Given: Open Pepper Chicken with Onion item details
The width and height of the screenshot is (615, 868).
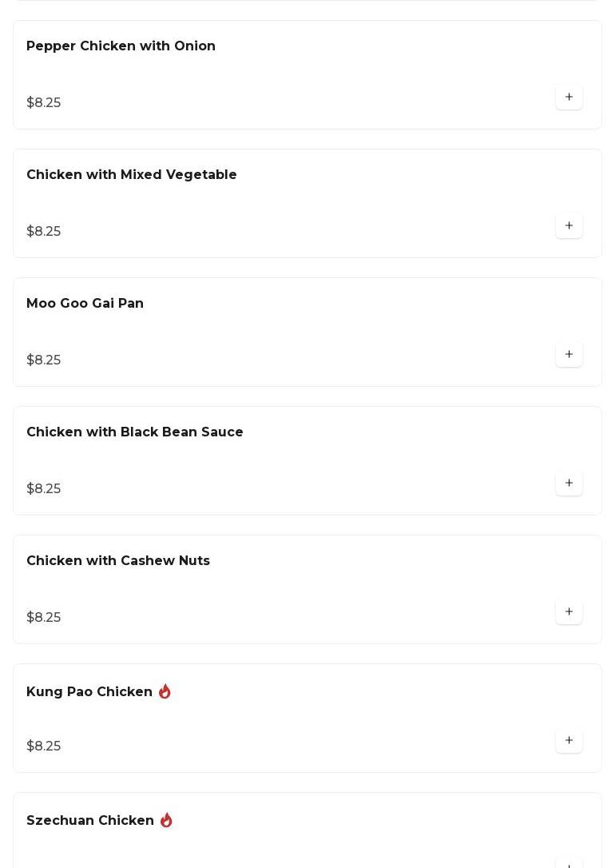Looking at the screenshot, I should (121, 46).
